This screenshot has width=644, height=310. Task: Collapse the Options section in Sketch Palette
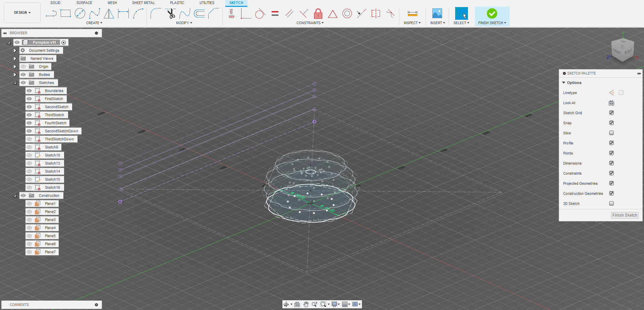coord(564,83)
